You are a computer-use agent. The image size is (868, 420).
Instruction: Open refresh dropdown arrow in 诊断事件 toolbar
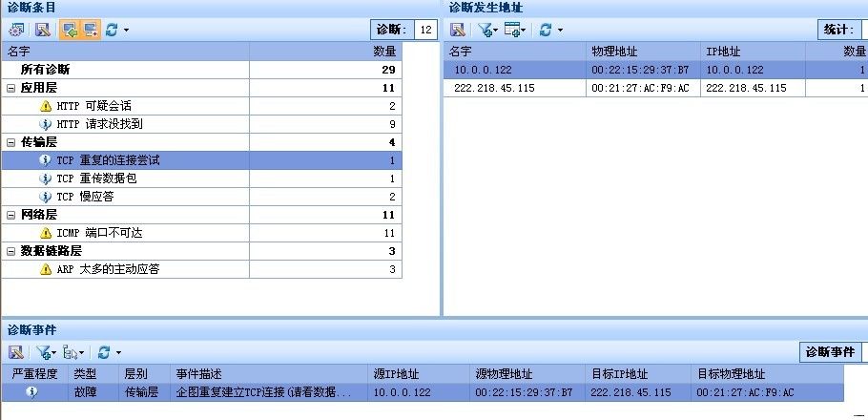point(118,352)
